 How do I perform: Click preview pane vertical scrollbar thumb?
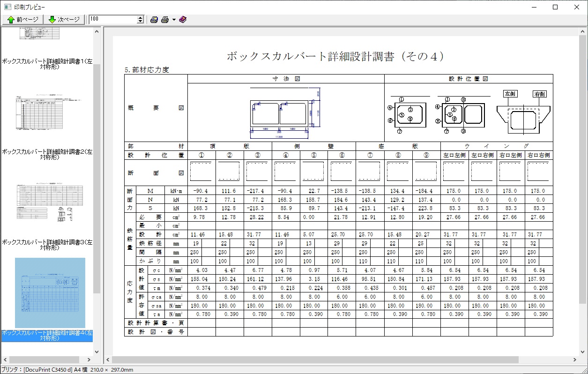583,169
